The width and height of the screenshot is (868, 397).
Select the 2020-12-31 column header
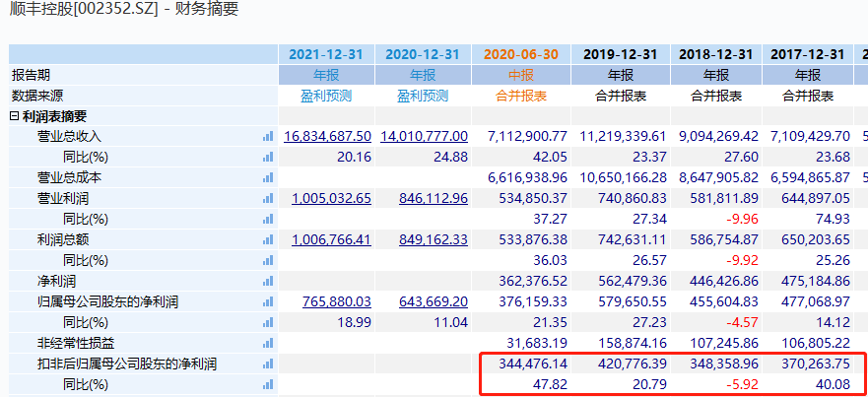(x=423, y=54)
